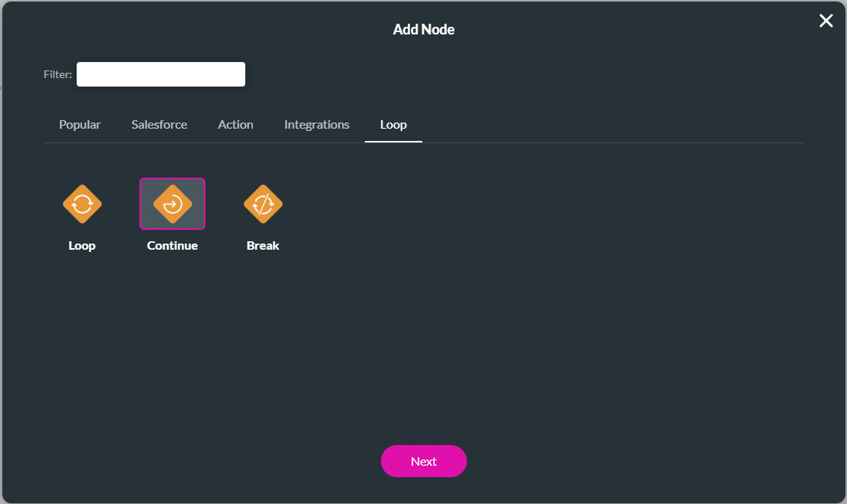
Task: Click the Break label under its icon
Action: tap(263, 245)
